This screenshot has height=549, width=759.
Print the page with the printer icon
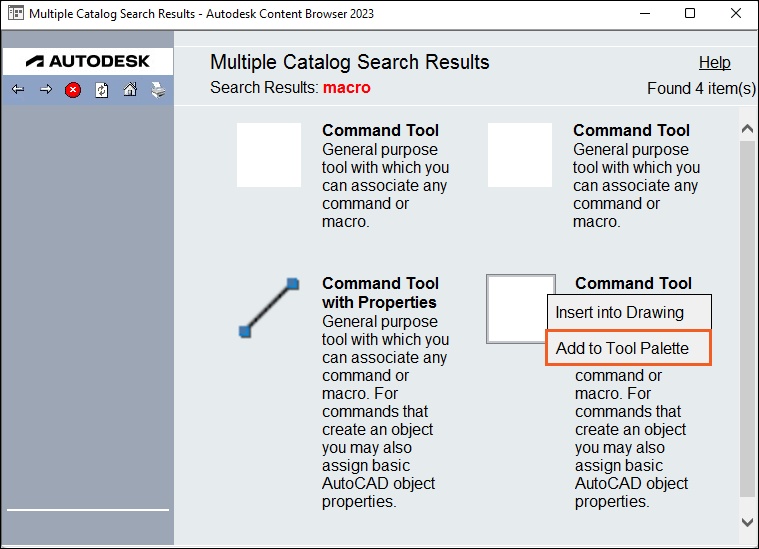(x=158, y=90)
